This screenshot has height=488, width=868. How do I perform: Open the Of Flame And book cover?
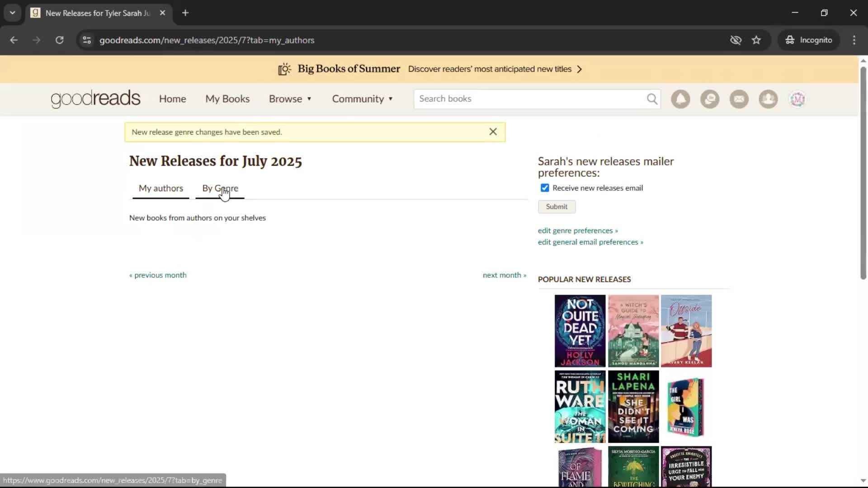click(x=580, y=467)
